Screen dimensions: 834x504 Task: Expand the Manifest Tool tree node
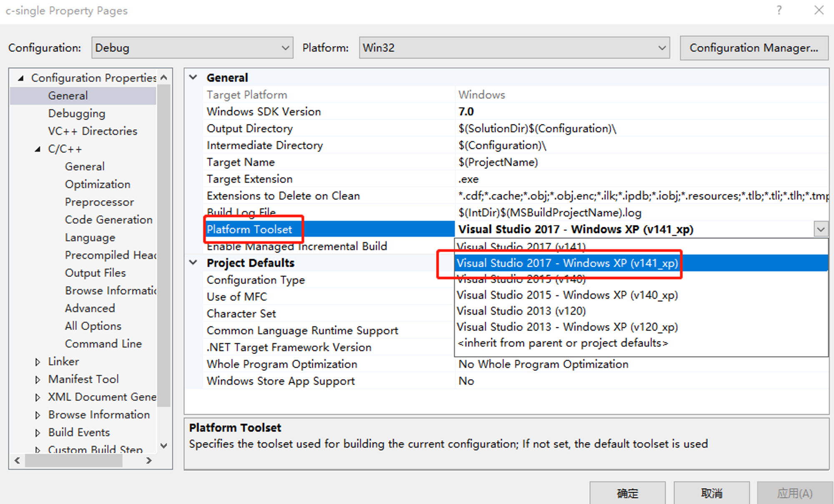(38, 379)
